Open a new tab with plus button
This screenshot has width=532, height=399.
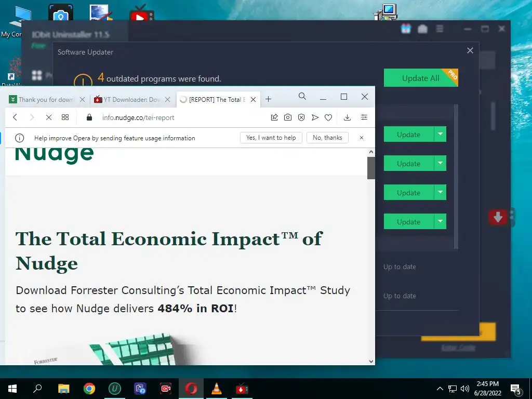coord(269,99)
